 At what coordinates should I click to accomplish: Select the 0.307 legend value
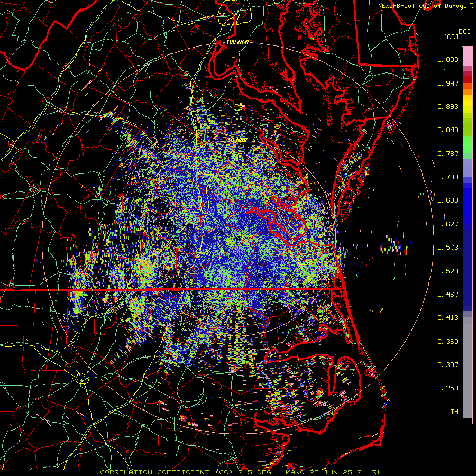[x=448, y=365]
